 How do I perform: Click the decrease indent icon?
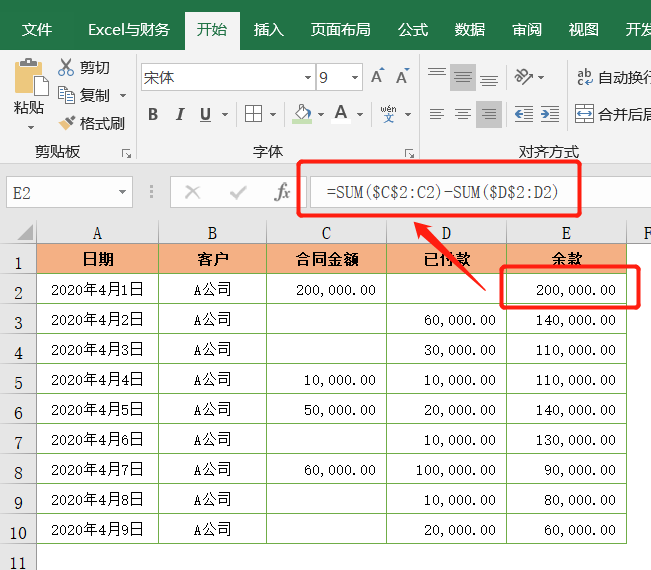(x=524, y=114)
